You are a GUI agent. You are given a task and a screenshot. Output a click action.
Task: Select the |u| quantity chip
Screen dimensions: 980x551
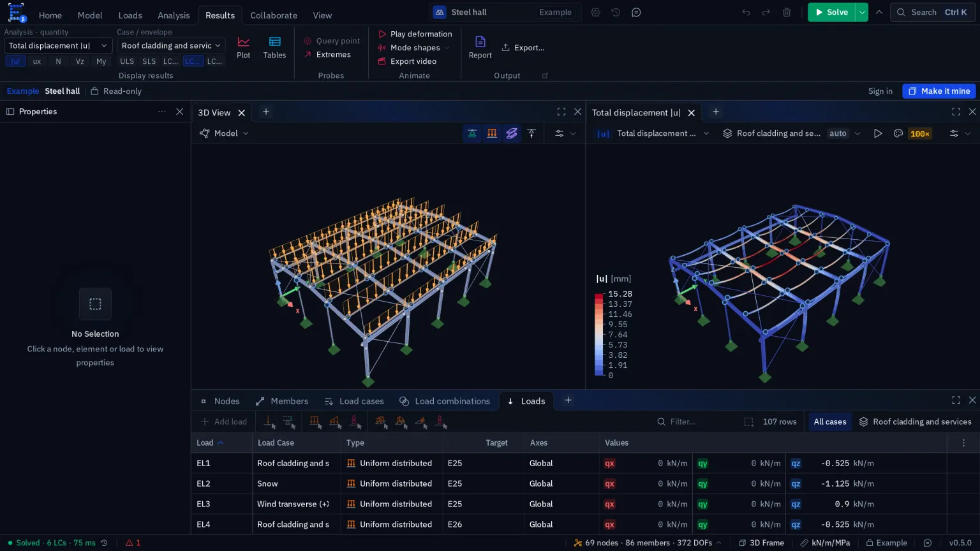tap(15, 61)
